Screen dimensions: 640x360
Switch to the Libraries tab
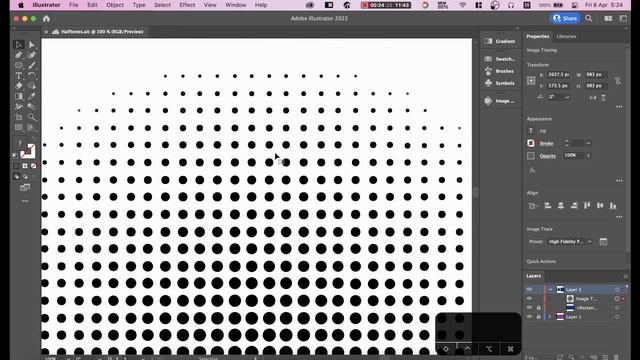coord(566,36)
